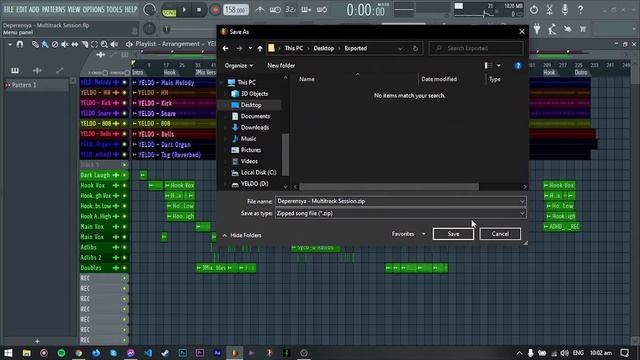Screen dimensions: 640x360
Task: Expand the This PC tree node
Action: [222, 82]
